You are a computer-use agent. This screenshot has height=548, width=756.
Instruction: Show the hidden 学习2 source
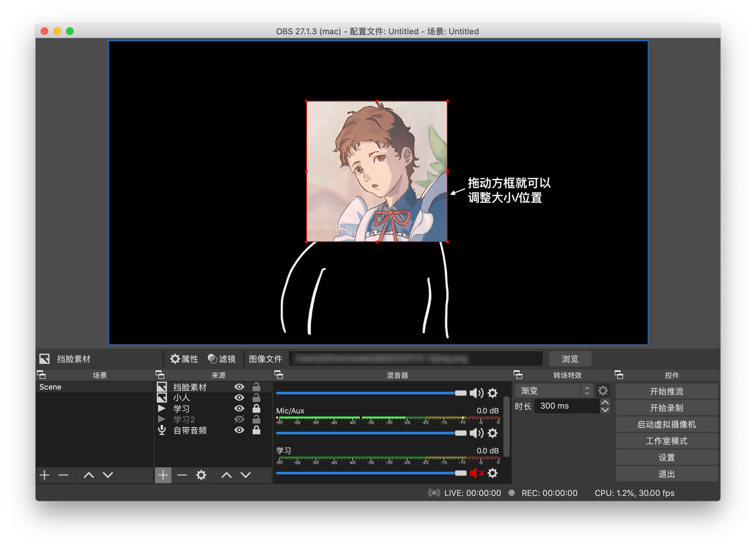tap(239, 419)
